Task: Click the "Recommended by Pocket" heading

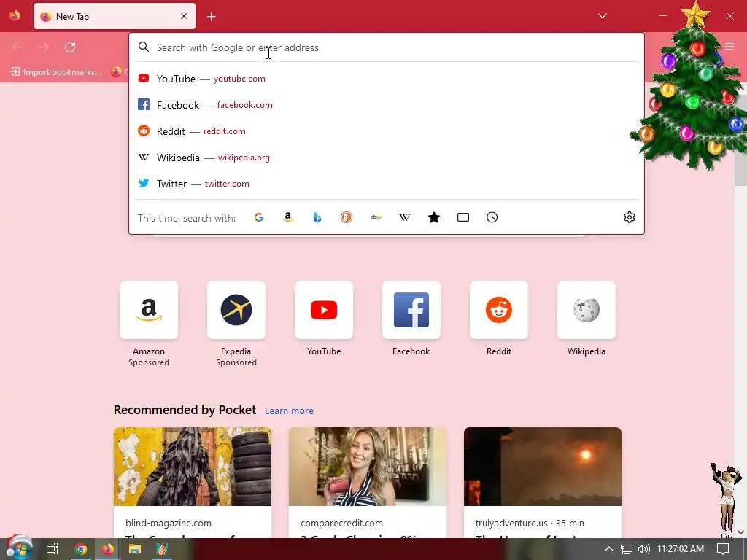Action: click(x=185, y=410)
